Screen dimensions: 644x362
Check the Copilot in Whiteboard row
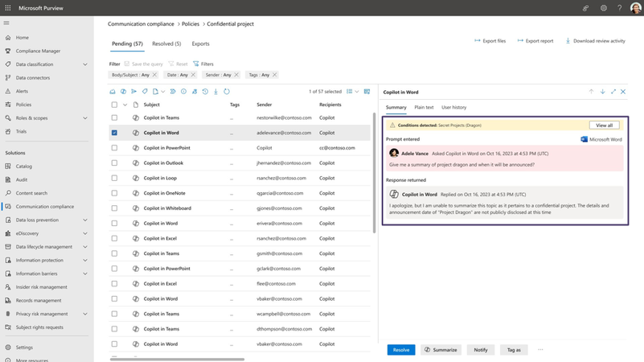point(114,208)
